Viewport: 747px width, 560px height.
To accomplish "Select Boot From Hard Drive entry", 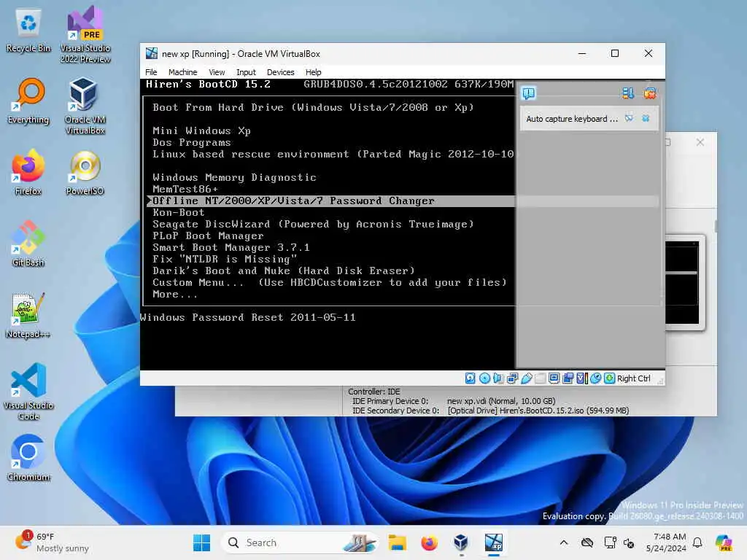I will [x=313, y=107].
